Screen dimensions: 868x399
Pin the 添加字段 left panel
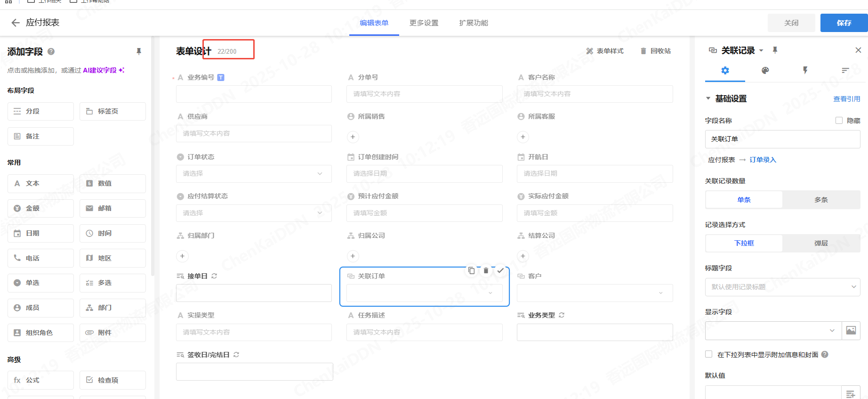139,51
